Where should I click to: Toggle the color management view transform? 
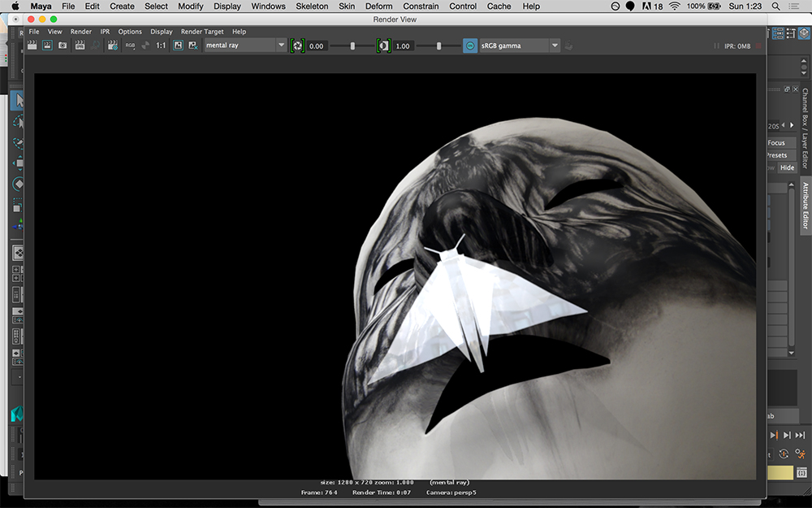469,46
